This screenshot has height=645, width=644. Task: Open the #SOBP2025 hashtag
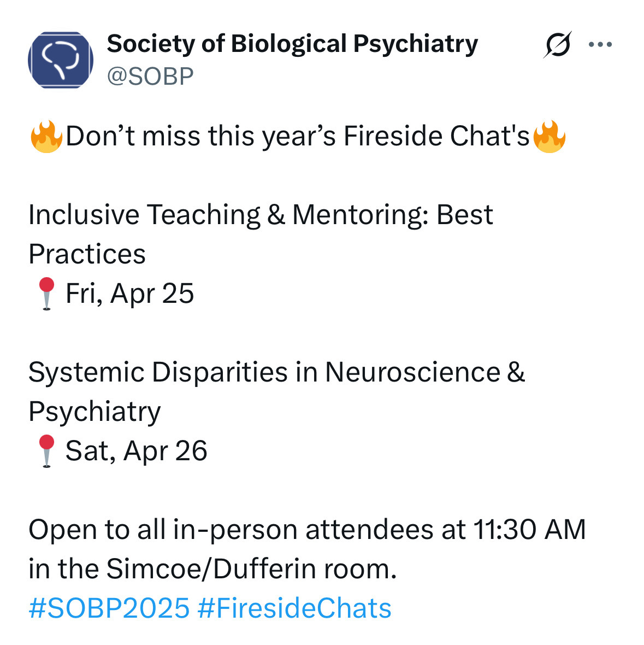pyautogui.click(x=109, y=608)
